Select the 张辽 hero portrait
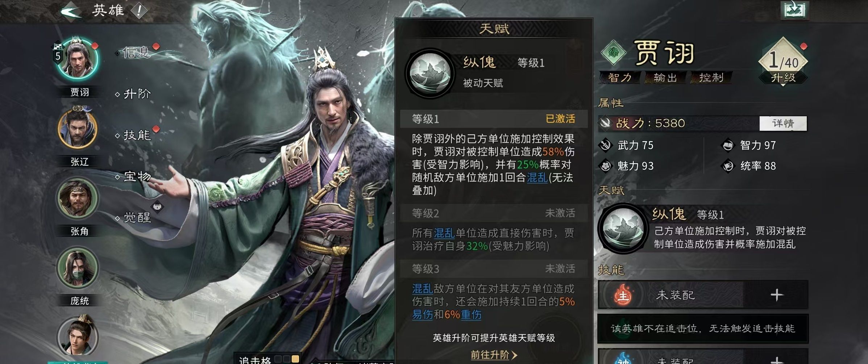 (x=78, y=128)
